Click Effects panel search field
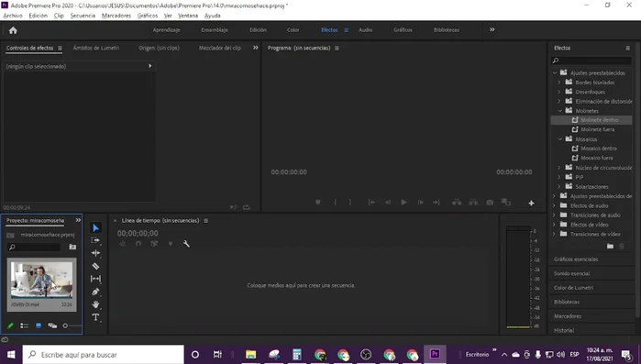Screen dimensions: 641x364 pyautogui.click(x=591, y=61)
